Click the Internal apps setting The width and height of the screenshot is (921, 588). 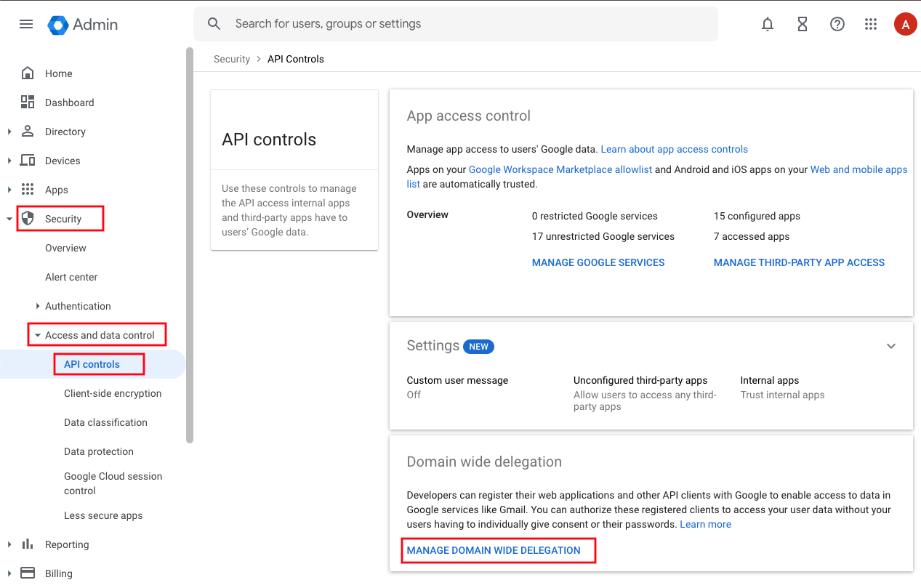coord(782,387)
